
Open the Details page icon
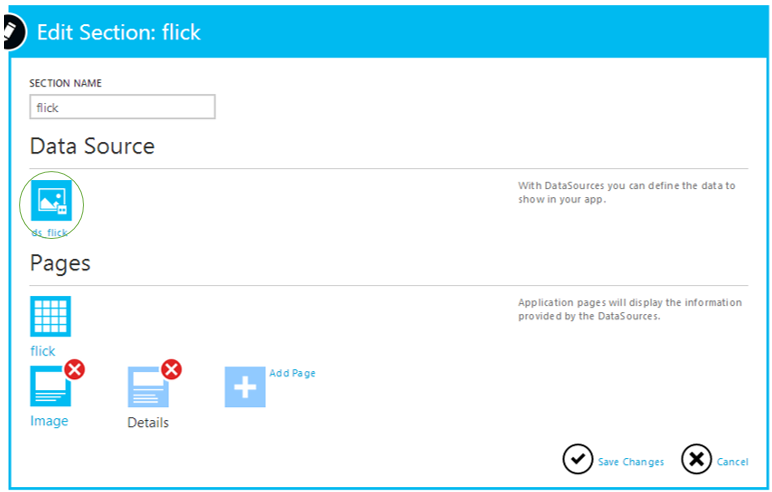147,388
